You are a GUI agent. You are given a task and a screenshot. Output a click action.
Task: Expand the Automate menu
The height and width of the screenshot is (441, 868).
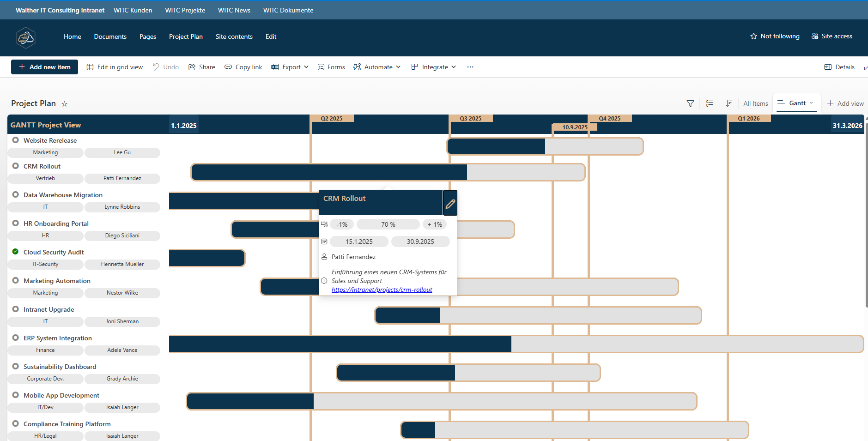[x=376, y=67]
